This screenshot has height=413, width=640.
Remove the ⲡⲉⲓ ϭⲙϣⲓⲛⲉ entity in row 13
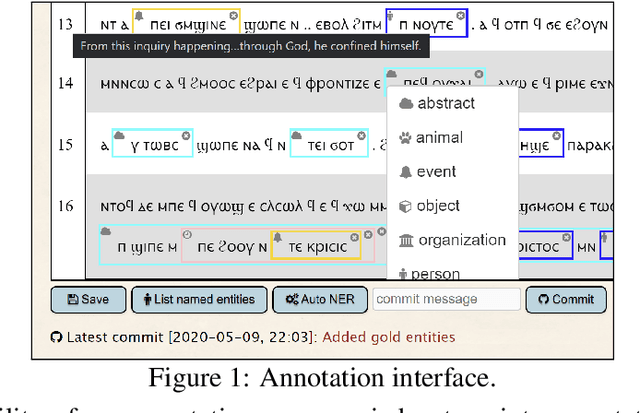pos(233,16)
